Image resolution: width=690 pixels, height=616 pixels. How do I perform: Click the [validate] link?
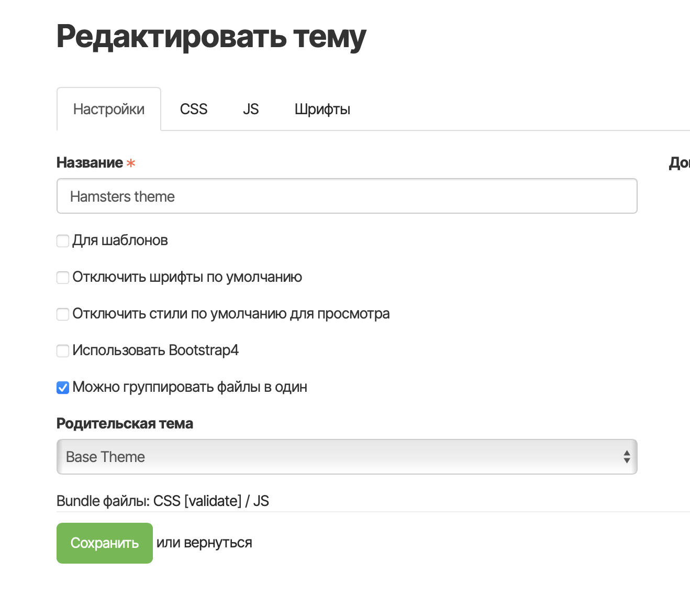(x=213, y=501)
